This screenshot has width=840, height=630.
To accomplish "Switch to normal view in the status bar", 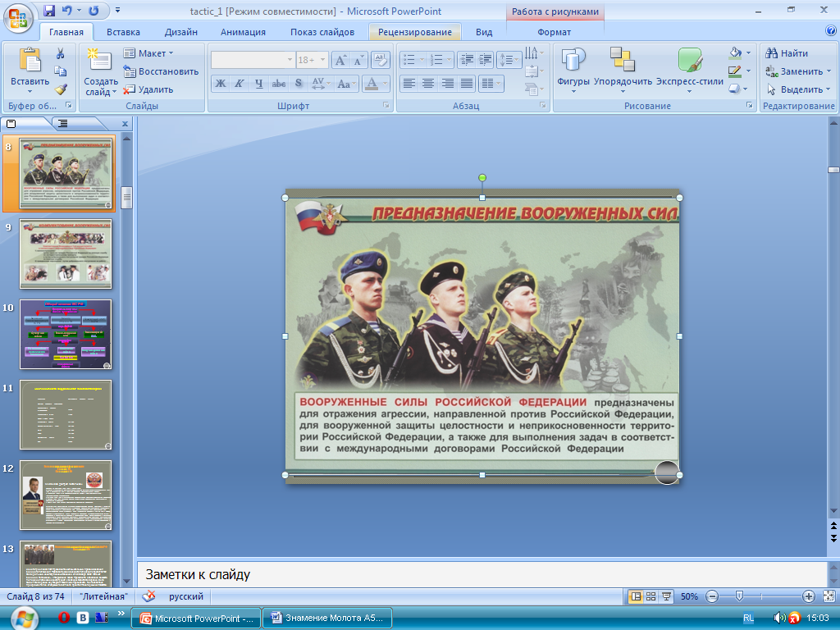I will (636, 596).
